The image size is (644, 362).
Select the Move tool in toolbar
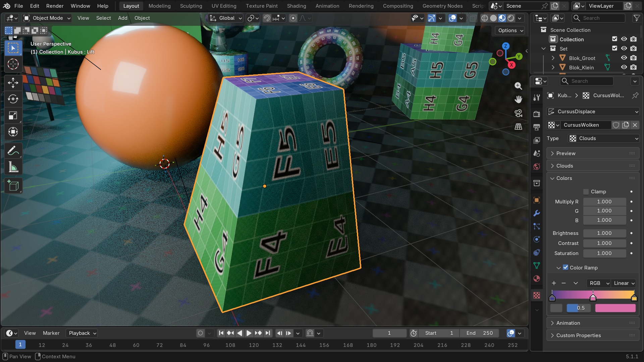point(13,82)
